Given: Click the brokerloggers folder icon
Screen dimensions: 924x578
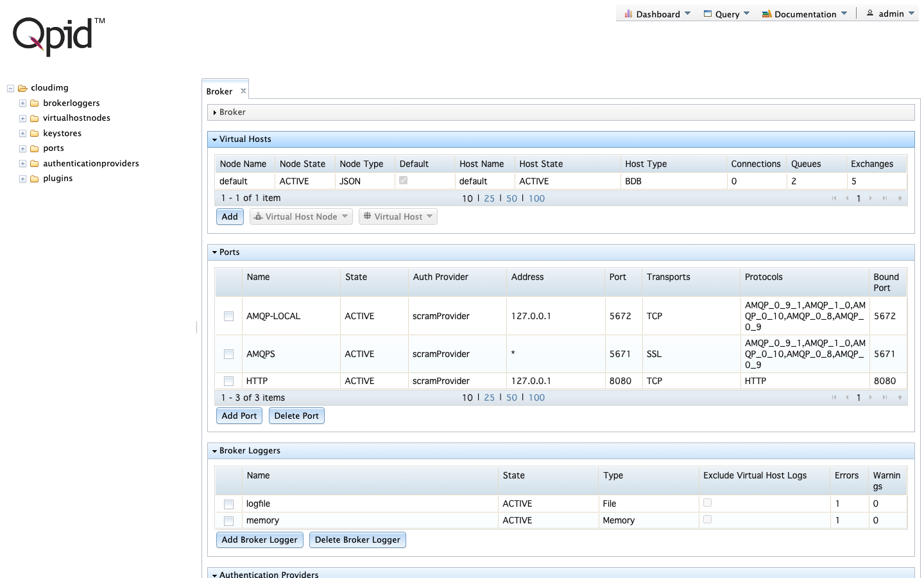Looking at the screenshot, I should pyautogui.click(x=35, y=103).
